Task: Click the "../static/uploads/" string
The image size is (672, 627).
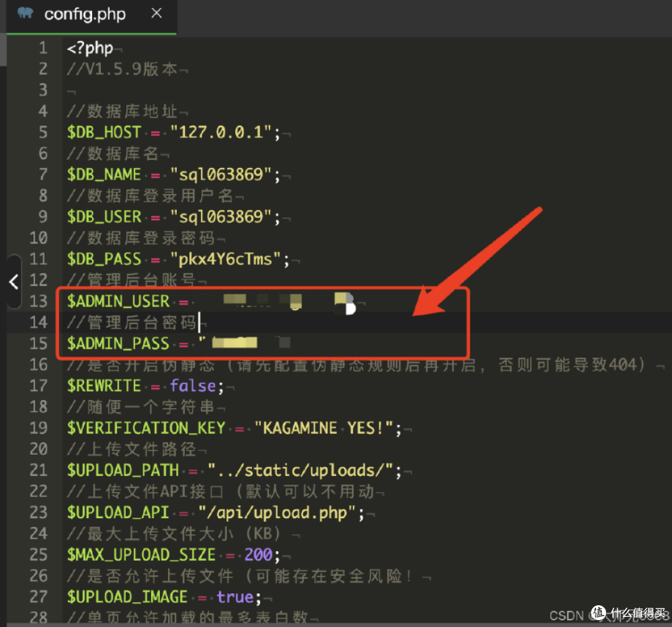Action: tap(301, 471)
